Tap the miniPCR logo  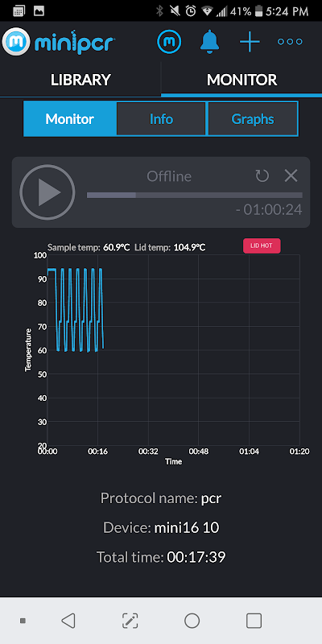pos(59,42)
